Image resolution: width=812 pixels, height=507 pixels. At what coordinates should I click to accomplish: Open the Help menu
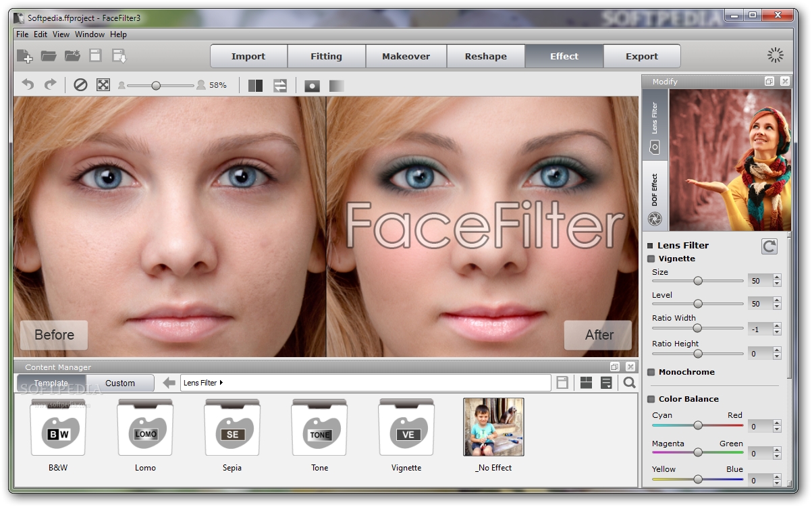tap(118, 34)
